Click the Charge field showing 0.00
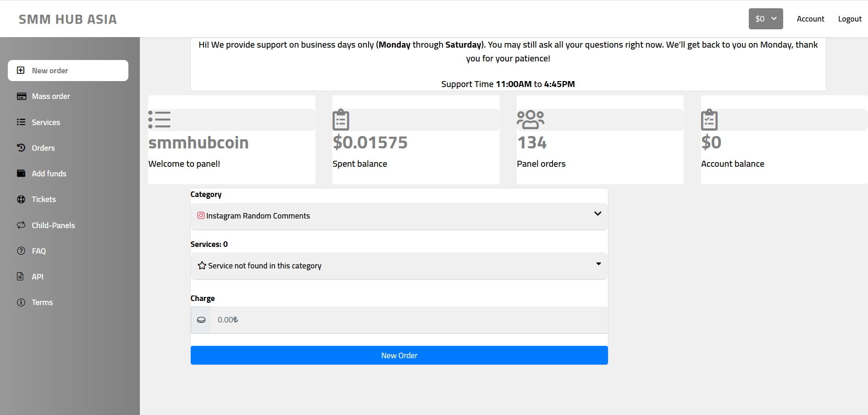868x415 pixels. 409,320
